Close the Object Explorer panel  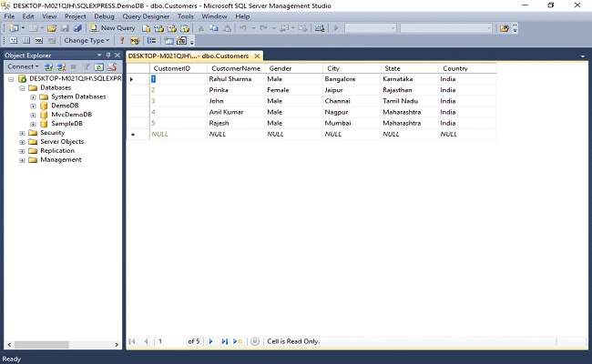click(x=117, y=56)
